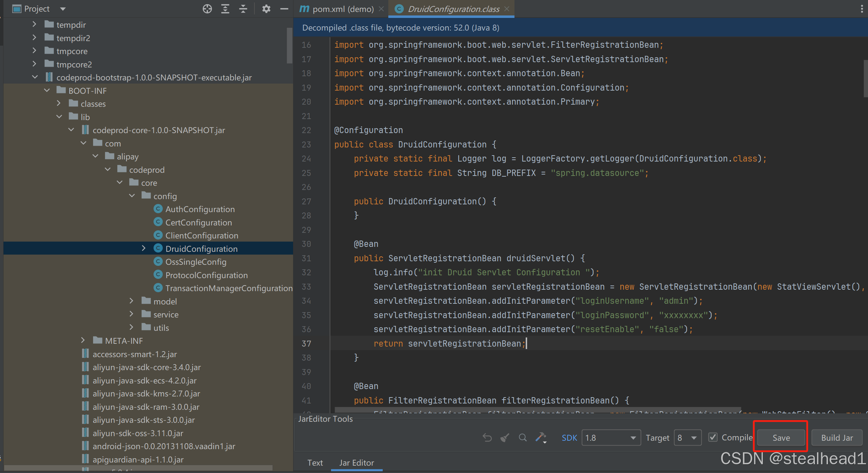Click the undo arrow in JarEditor Tools

point(487,438)
